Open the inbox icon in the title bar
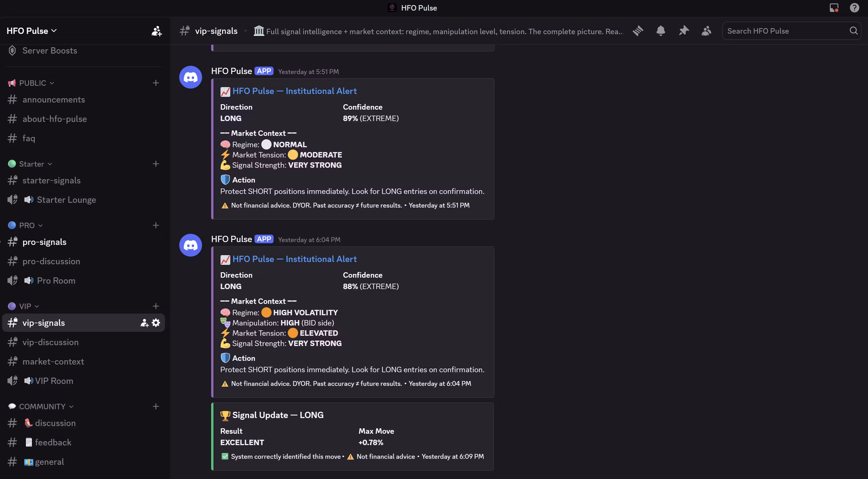This screenshot has height=479, width=868. tap(834, 8)
